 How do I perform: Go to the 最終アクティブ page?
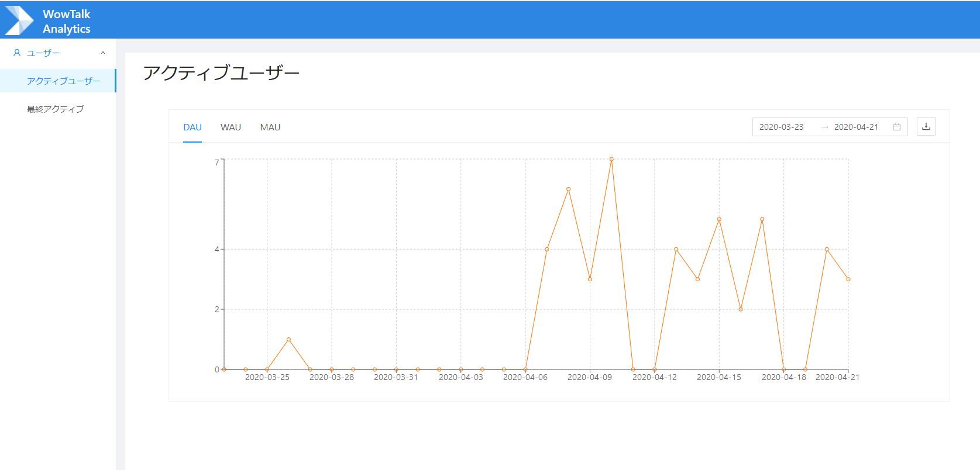pyautogui.click(x=56, y=109)
